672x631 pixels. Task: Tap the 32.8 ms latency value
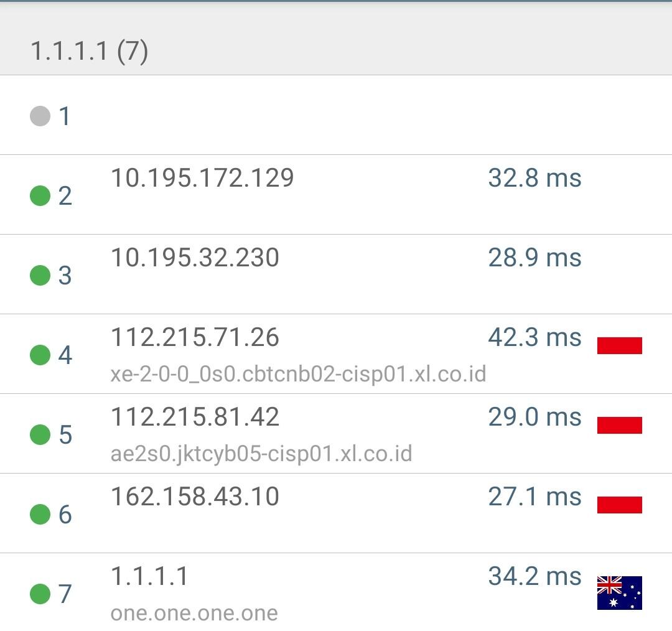point(534,178)
